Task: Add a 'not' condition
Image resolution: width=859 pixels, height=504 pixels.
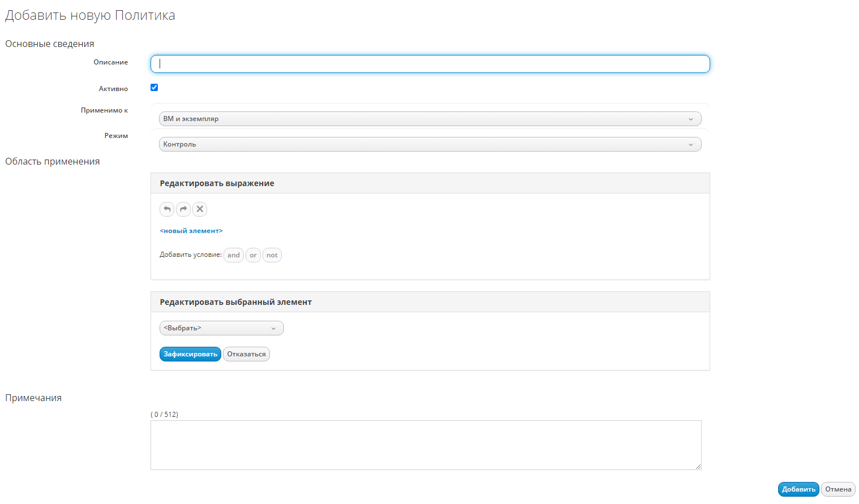Action: 272,255
